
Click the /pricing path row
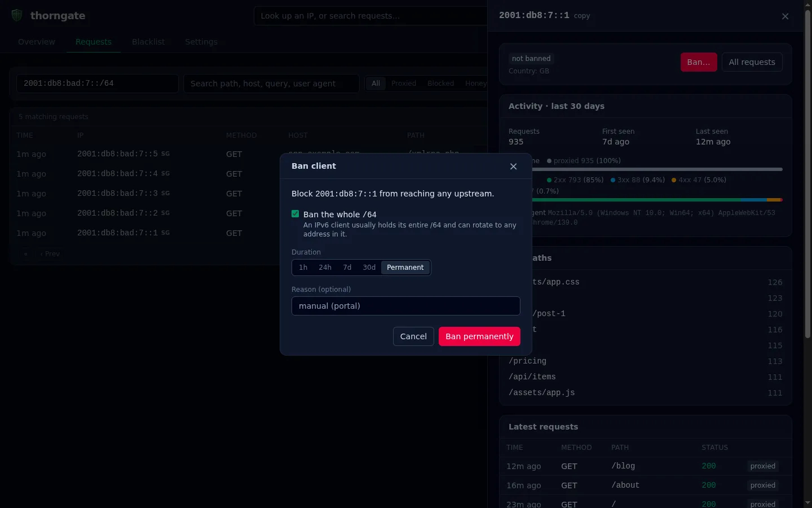(646, 361)
